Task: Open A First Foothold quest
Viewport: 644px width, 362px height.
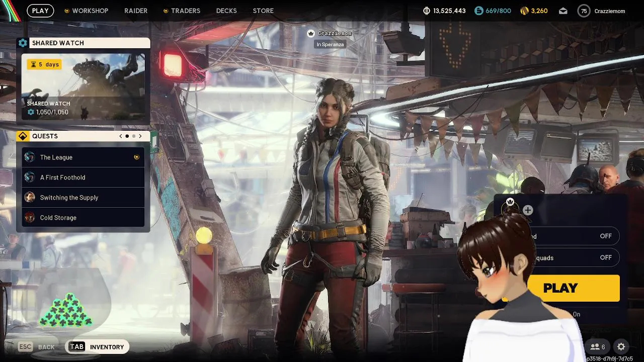Action: pos(83,177)
